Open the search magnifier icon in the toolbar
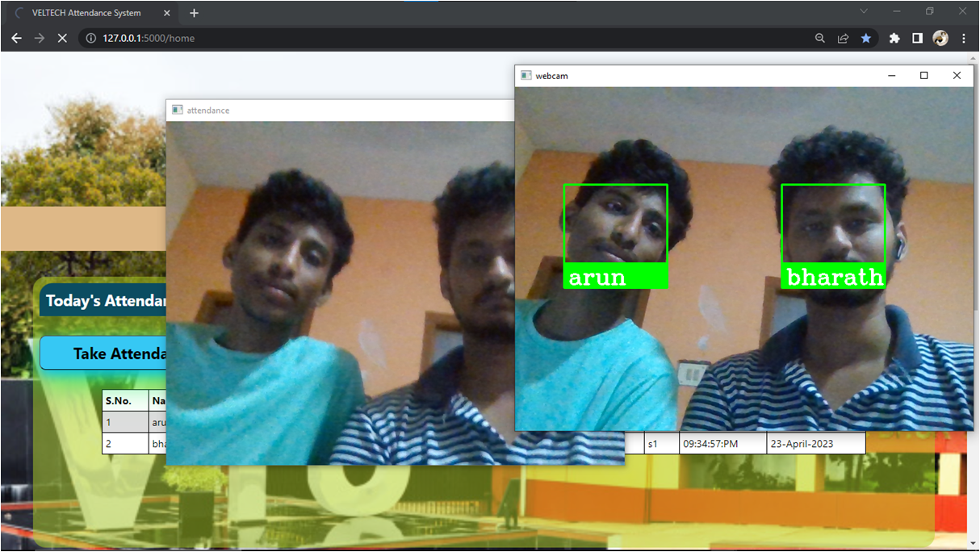980x552 pixels. click(x=819, y=37)
